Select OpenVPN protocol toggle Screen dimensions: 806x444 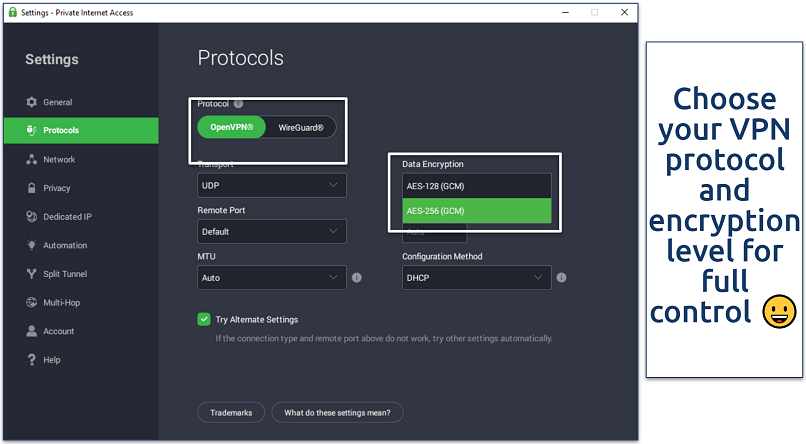click(232, 127)
